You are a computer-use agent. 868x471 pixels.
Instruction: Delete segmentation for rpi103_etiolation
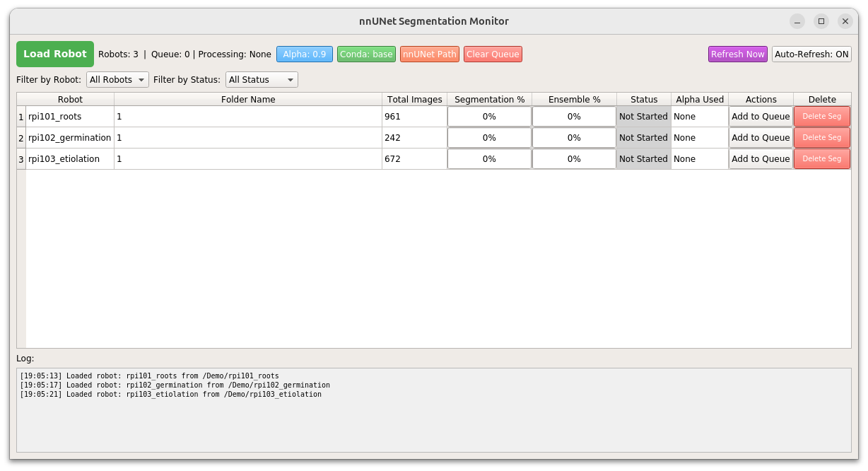click(822, 158)
